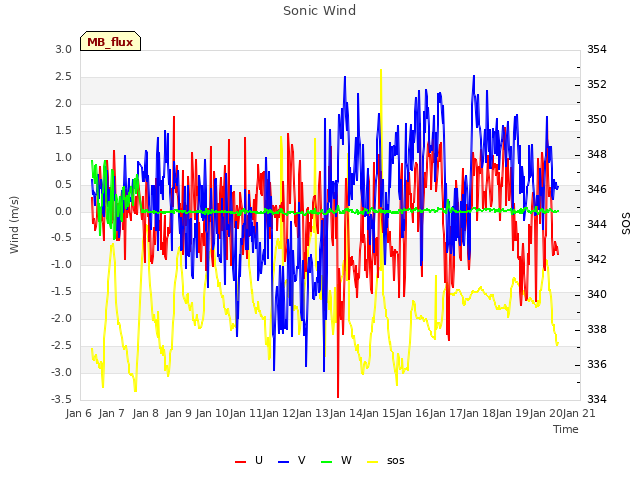
Task: Click the blue V legend color marker
Action: (x=283, y=462)
